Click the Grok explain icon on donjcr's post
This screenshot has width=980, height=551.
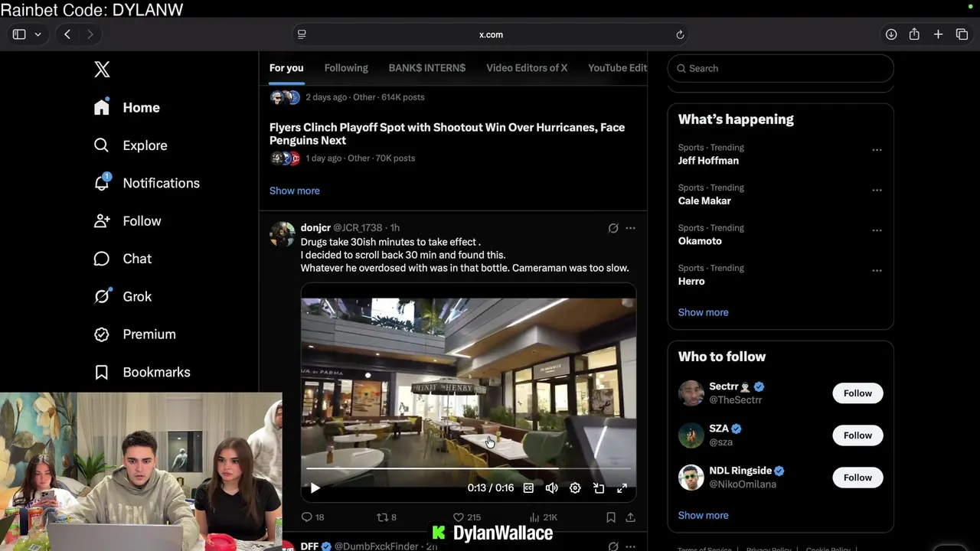point(613,228)
